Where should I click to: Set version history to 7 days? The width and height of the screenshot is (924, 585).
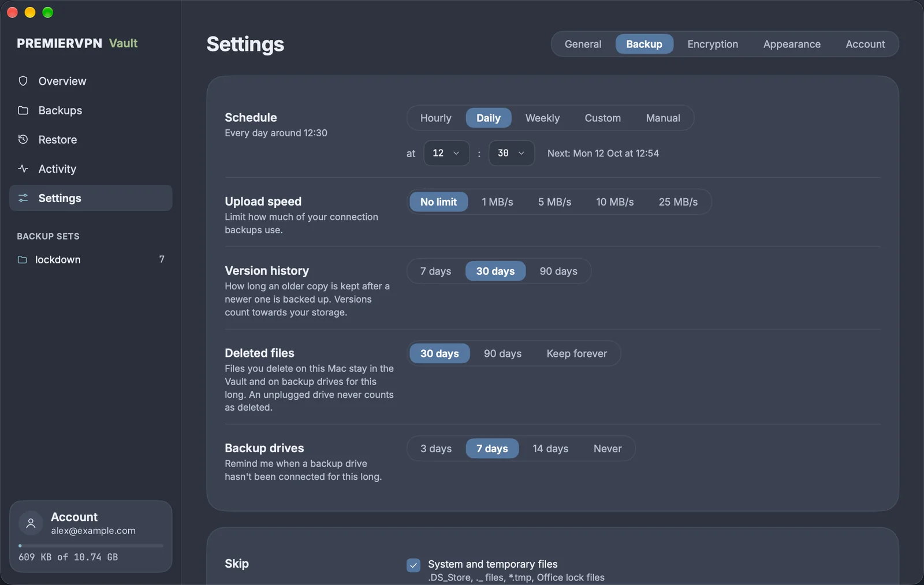435,271
